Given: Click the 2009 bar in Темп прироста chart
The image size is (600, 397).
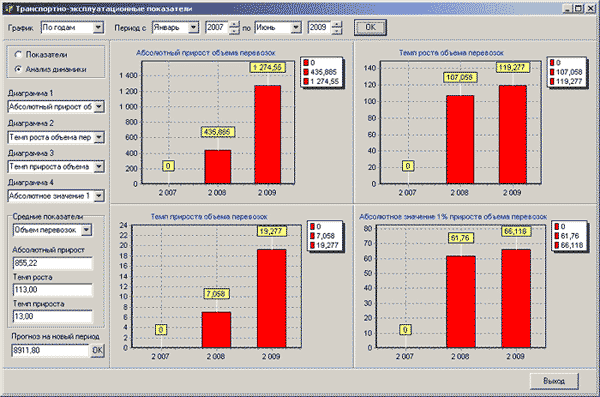Looking at the screenshot, I should coord(272,299).
